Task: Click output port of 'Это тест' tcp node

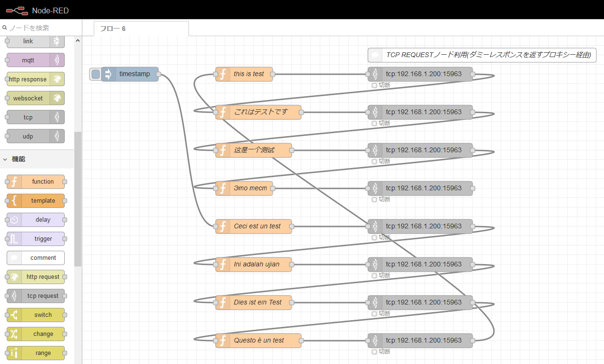Action: click(x=473, y=188)
